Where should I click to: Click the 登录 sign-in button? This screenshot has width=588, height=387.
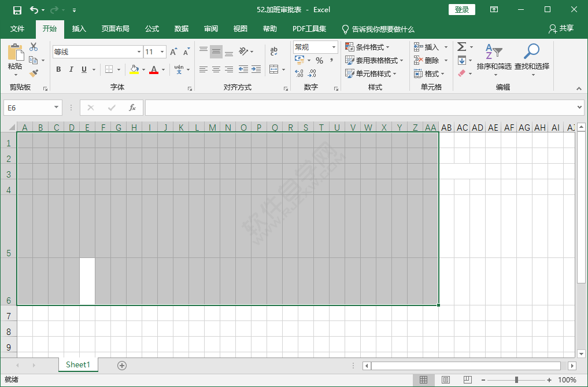(x=461, y=10)
